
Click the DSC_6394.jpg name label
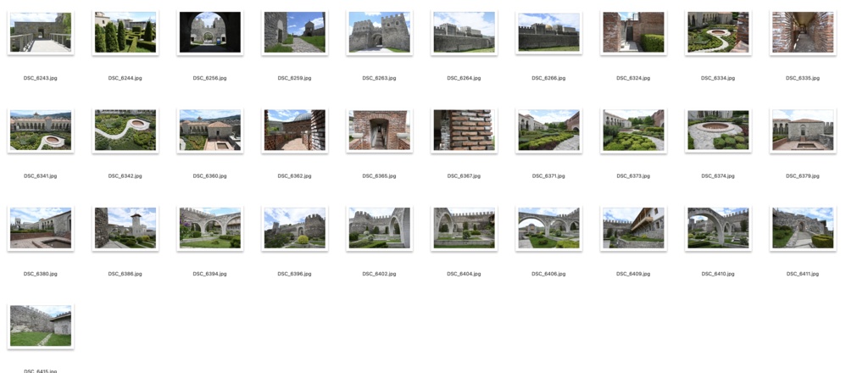[x=210, y=274]
